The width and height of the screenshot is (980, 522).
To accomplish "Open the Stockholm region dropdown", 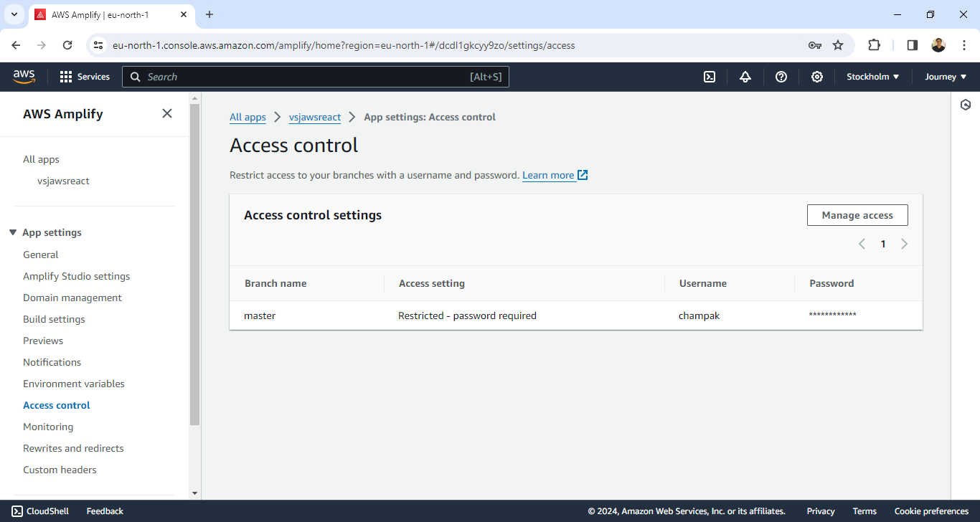I will point(873,77).
